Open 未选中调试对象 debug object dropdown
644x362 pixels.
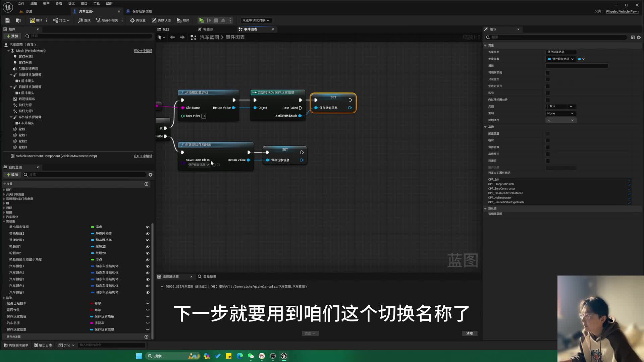point(256,20)
